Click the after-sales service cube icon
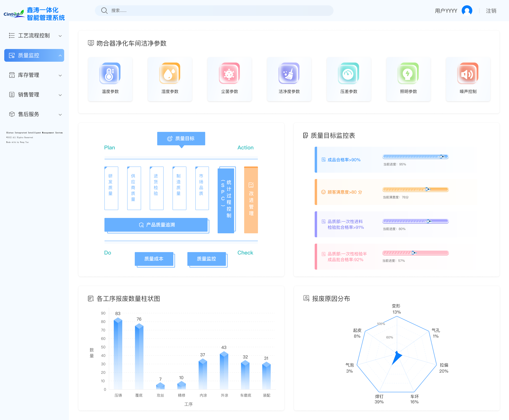The width and height of the screenshot is (509, 420). (12, 114)
